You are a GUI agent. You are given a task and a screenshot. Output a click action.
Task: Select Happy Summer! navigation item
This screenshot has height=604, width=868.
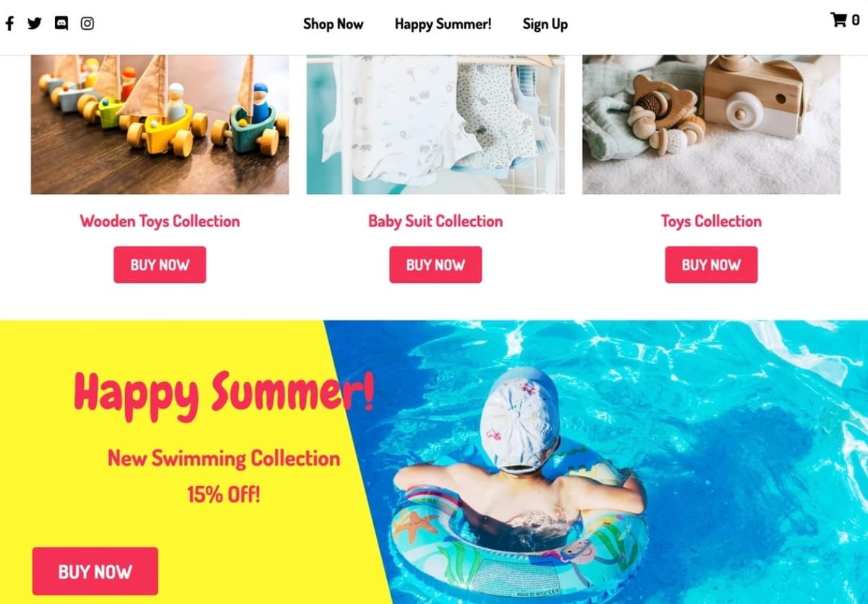[x=443, y=24]
